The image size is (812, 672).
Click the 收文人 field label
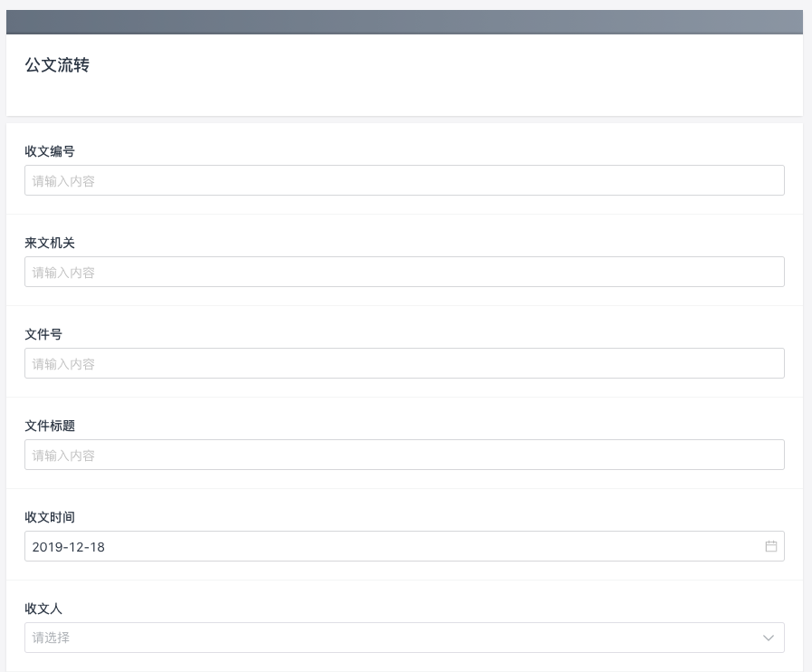tap(43, 609)
